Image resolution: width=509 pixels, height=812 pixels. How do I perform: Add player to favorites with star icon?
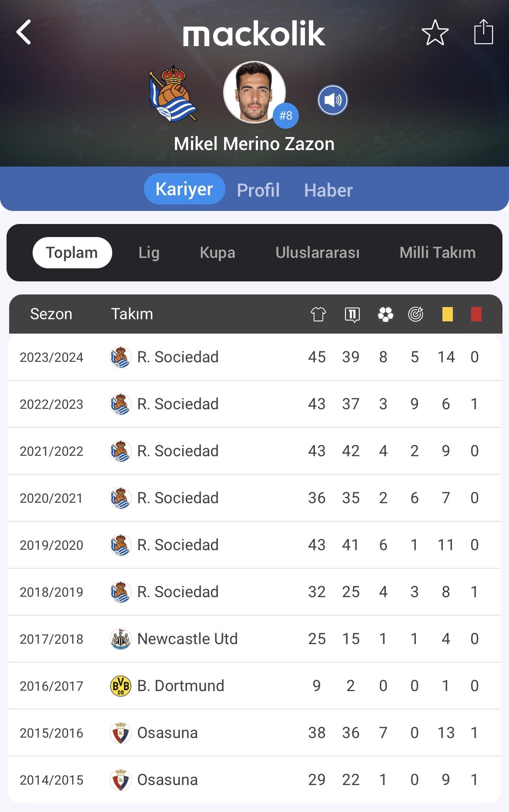[x=435, y=33]
